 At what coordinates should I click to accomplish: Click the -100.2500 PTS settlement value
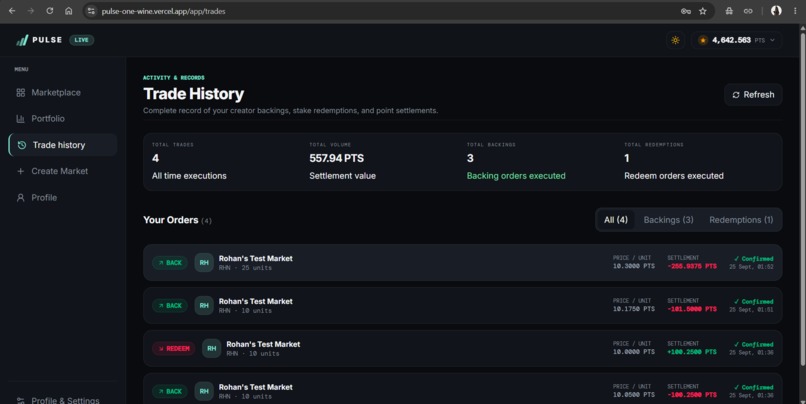click(692, 395)
